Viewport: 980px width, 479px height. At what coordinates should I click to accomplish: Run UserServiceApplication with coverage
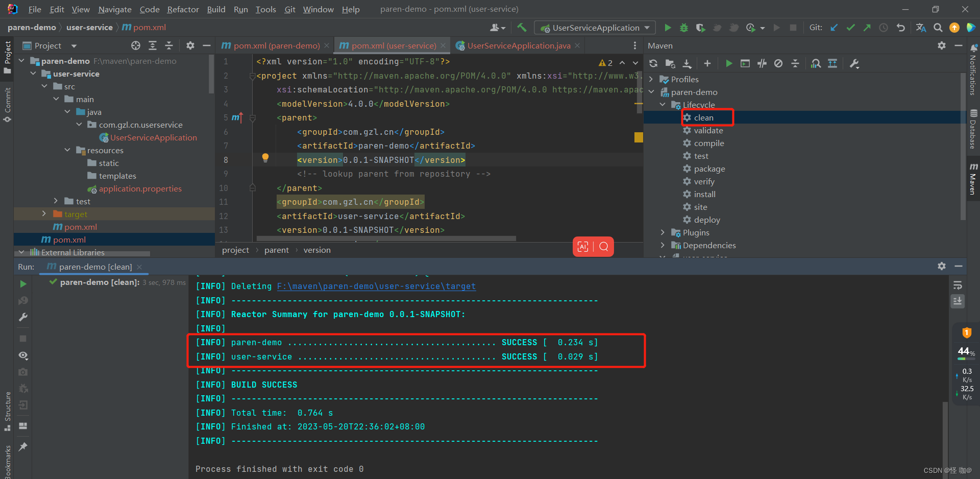pyautogui.click(x=700, y=28)
